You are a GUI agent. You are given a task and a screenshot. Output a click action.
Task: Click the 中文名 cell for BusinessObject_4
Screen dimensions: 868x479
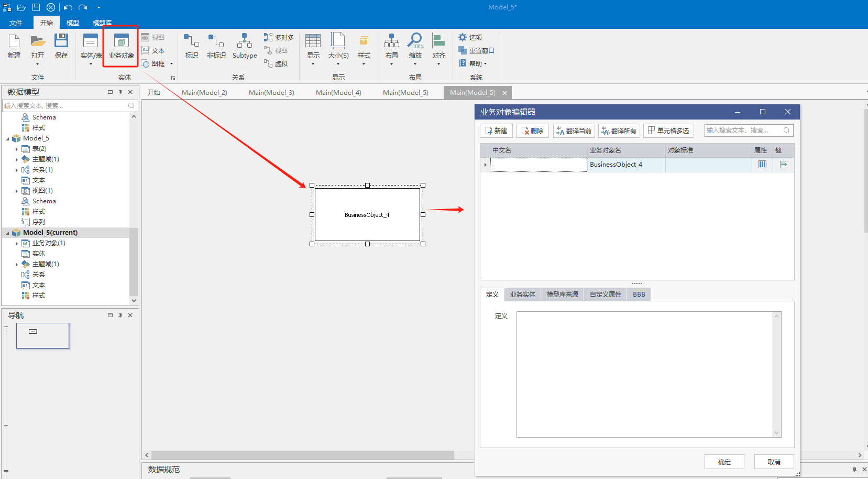click(539, 165)
